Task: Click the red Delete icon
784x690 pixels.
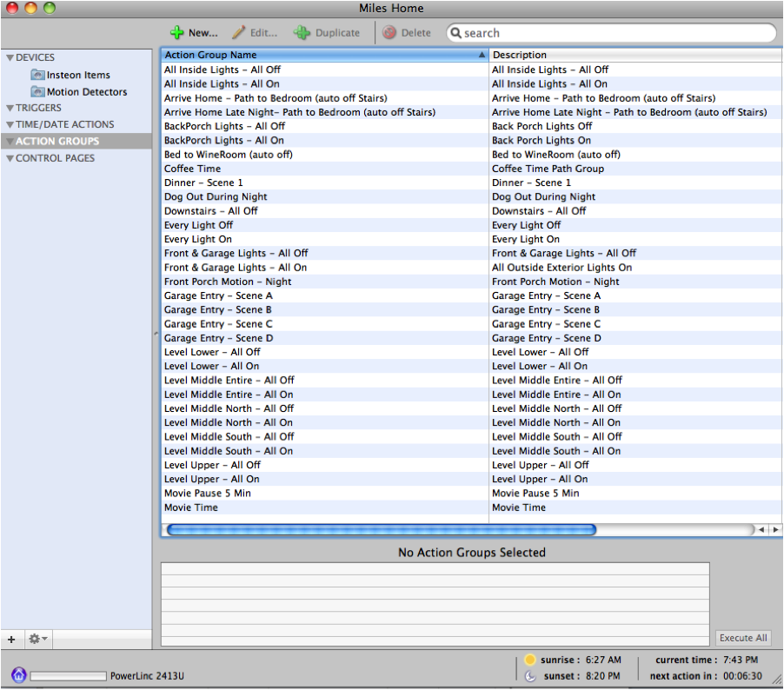Action: [x=389, y=33]
